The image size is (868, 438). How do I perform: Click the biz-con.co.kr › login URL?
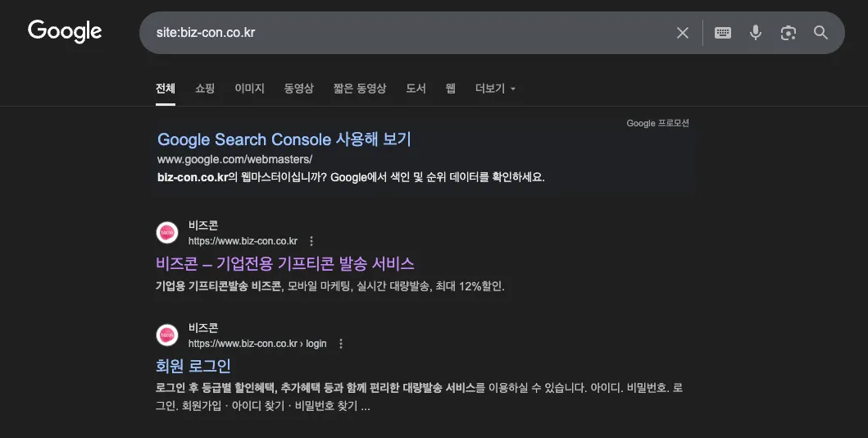(257, 344)
